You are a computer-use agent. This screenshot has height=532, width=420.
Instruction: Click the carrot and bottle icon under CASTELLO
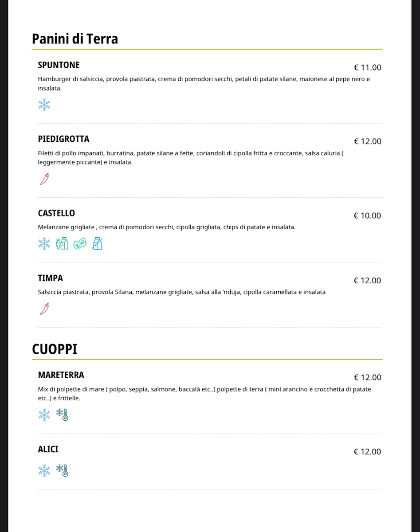[62, 244]
